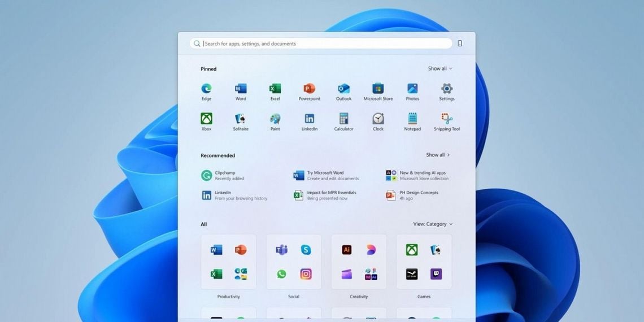Open the Solitaire cards icon in Games

pos(436,250)
